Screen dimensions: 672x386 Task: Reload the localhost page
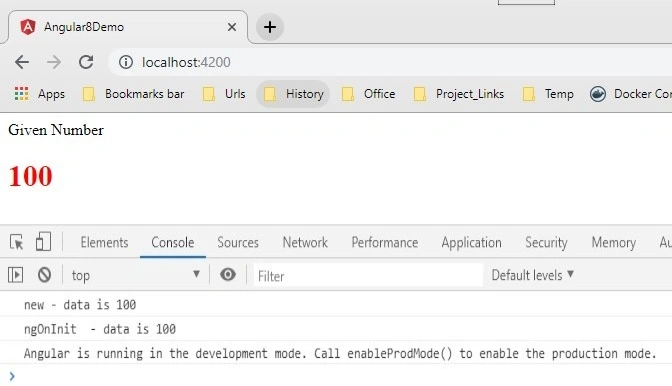[x=86, y=62]
